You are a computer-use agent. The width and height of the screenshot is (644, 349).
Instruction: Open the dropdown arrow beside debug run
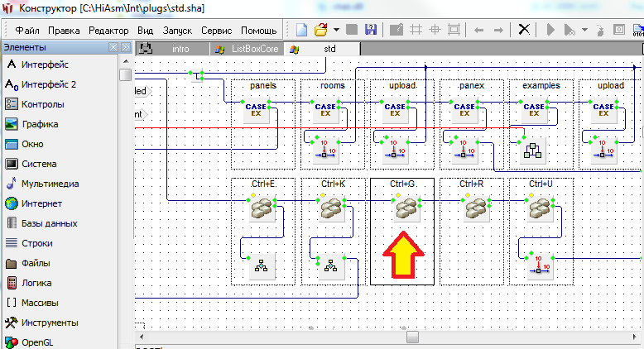click(x=584, y=30)
